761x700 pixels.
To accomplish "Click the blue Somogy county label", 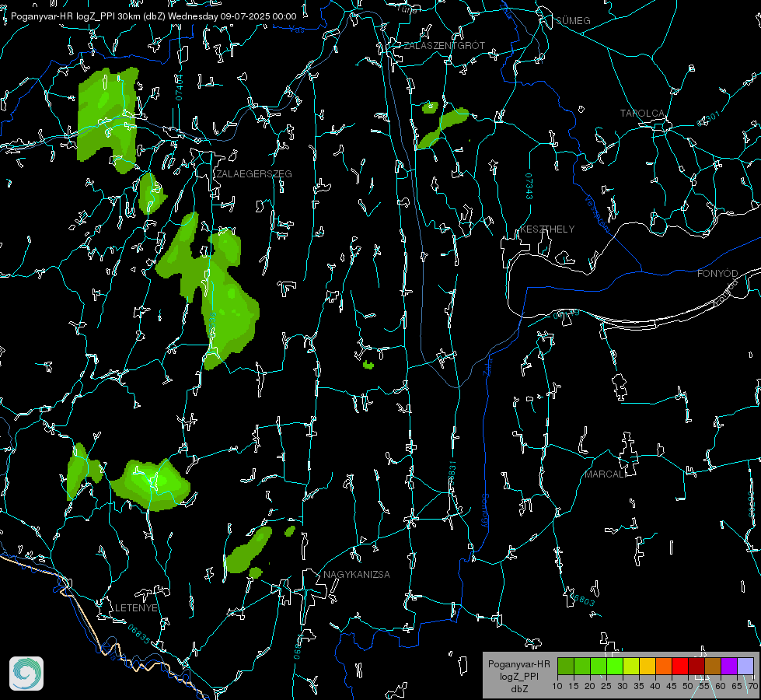I will tap(485, 512).
